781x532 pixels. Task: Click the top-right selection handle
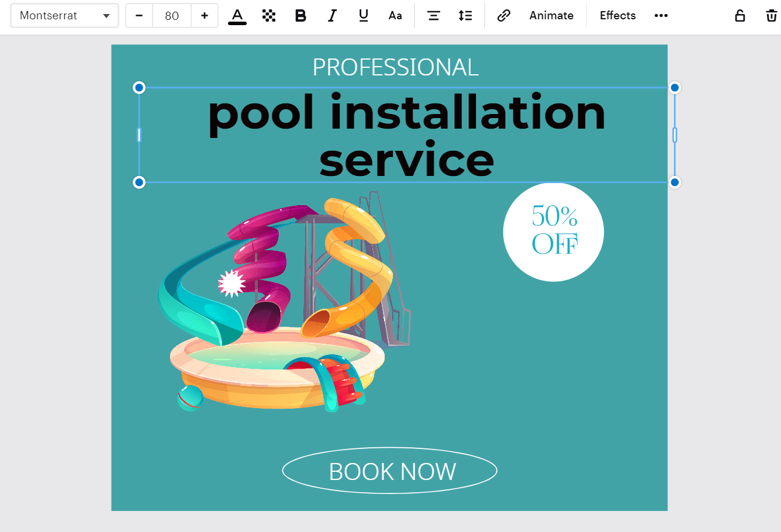tap(675, 88)
